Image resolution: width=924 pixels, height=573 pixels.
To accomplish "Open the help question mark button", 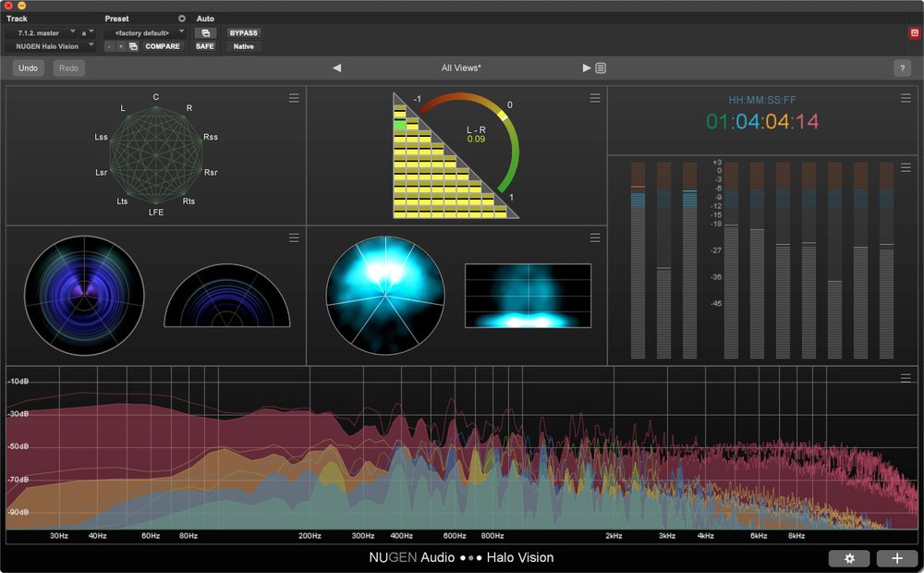I will click(902, 68).
